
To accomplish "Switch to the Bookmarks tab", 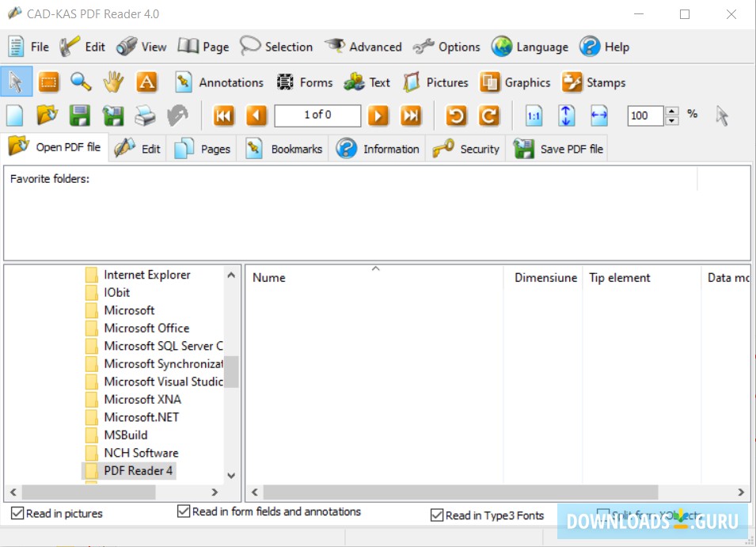I will tap(283, 148).
